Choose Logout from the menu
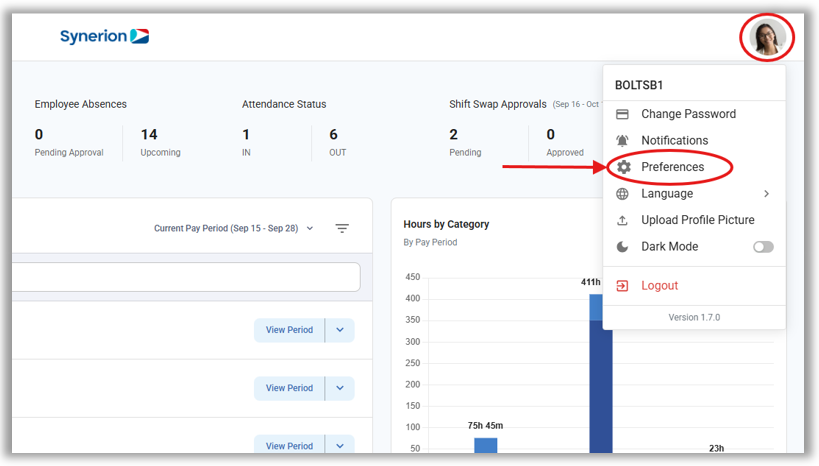 [x=659, y=286]
